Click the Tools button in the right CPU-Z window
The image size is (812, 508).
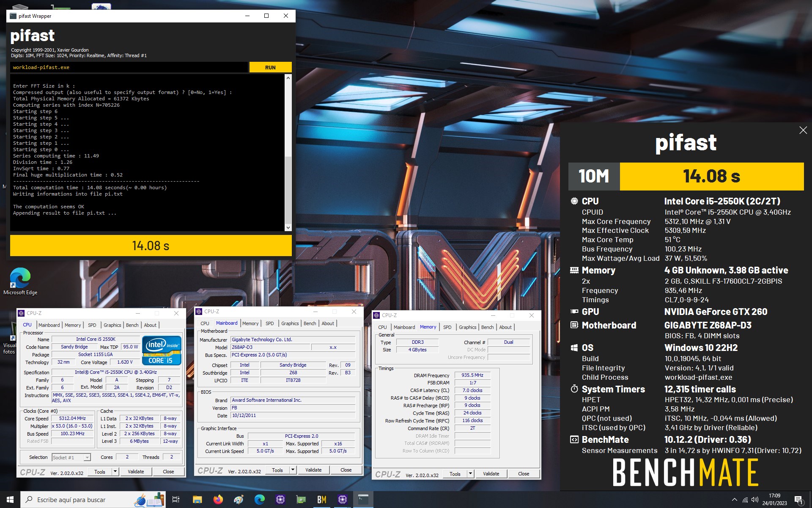click(455, 474)
